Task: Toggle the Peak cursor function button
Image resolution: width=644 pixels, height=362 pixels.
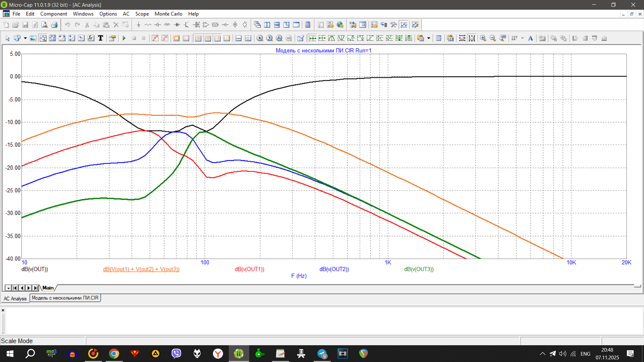Action: pos(331,38)
